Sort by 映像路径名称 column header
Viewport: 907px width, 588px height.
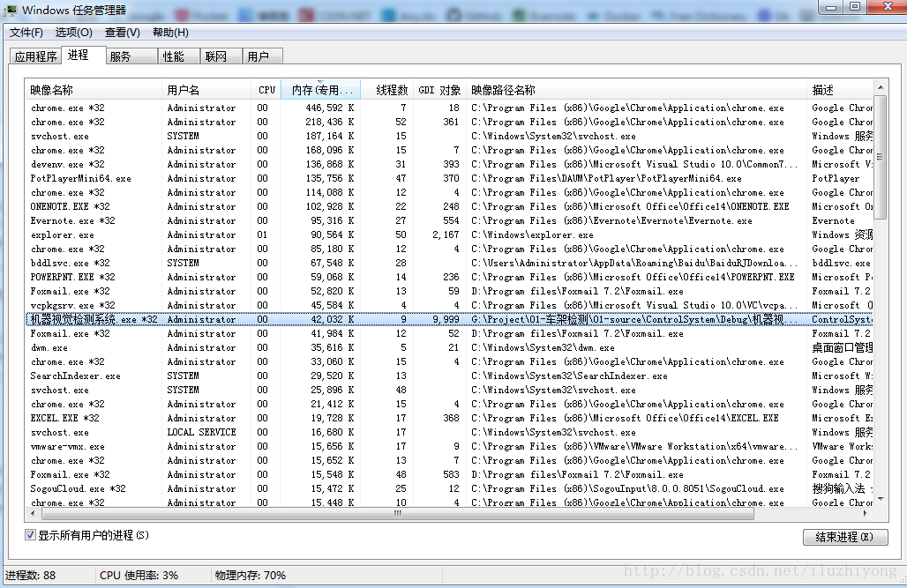636,90
